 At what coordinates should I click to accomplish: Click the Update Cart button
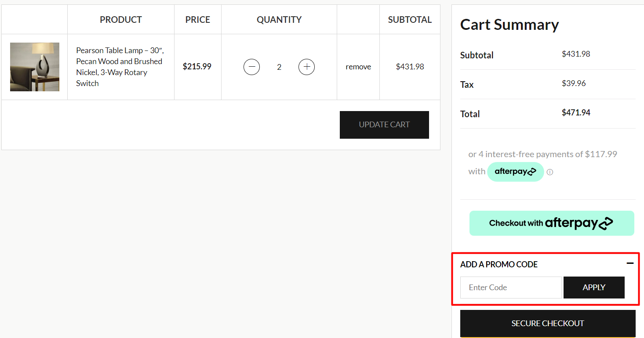384,125
